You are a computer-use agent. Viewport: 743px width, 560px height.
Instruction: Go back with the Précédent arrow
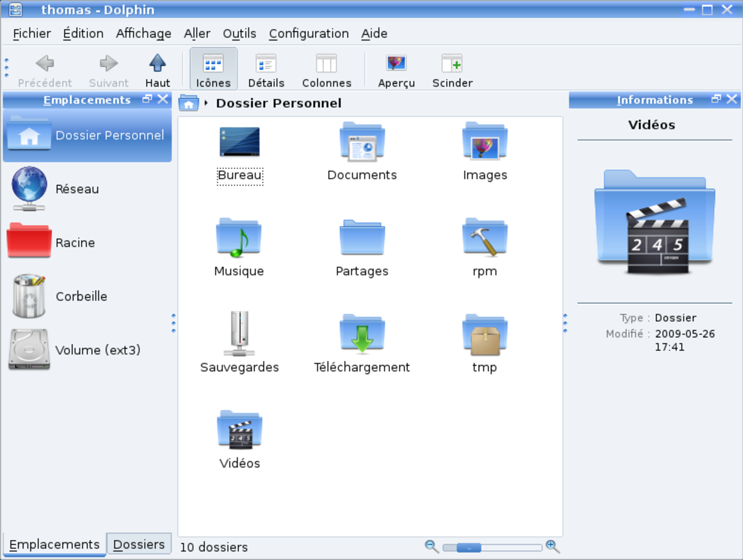point(45,70)
